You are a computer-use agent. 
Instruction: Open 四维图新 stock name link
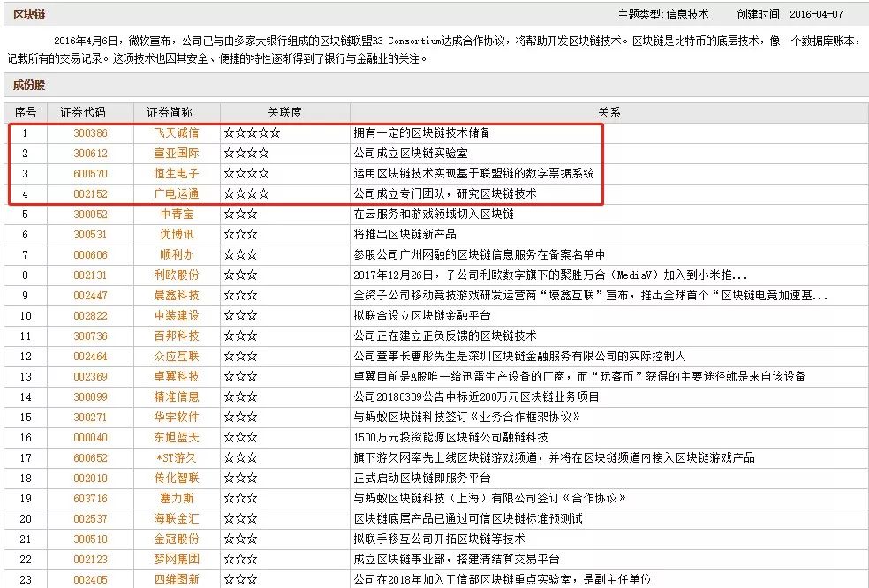tap(177, 580)
